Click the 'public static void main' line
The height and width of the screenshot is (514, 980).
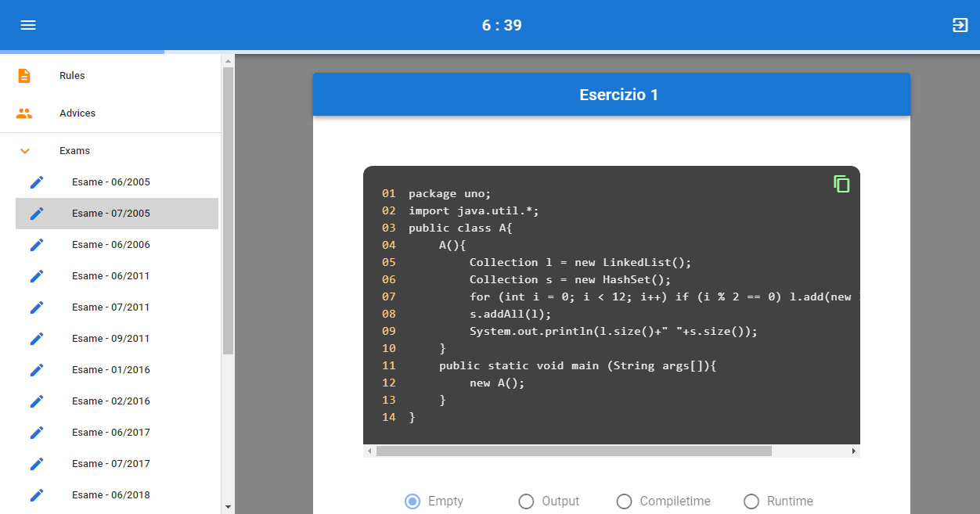[578, 365]
